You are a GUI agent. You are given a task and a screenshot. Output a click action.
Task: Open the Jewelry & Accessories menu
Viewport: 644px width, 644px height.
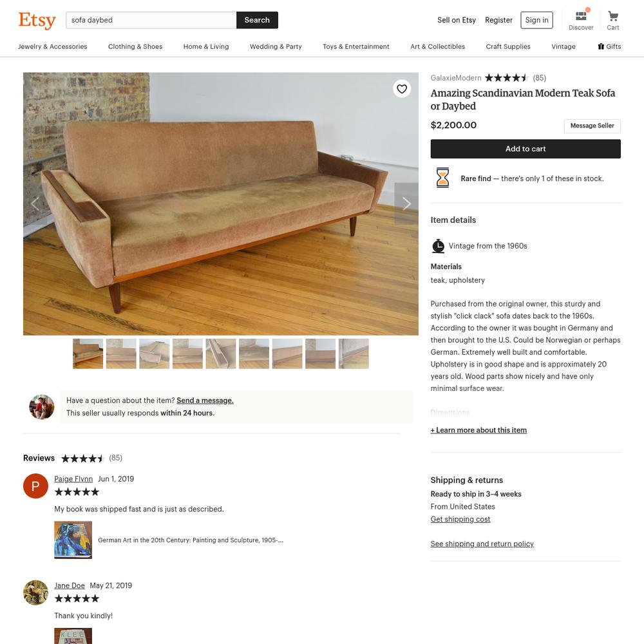click(x=53, y=46)
